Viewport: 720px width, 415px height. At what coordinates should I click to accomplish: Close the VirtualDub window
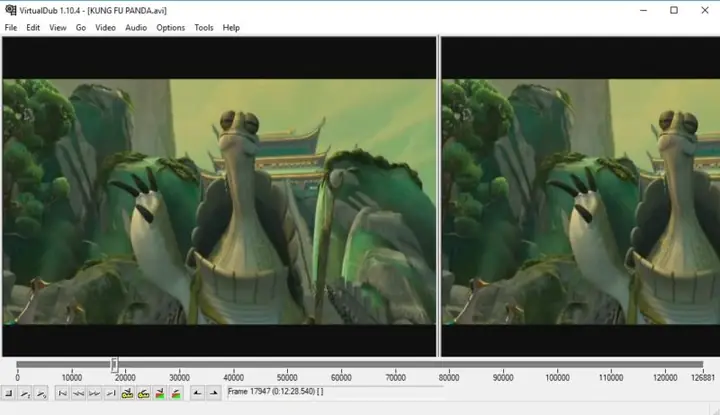pyautogui.click(x=705, y=10)
